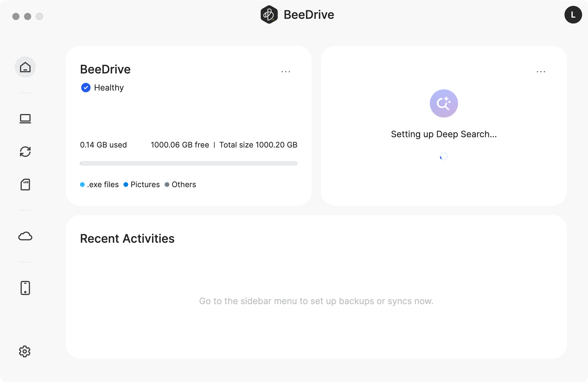This screenshot has height=382, width=588.
Task: Click the BeeDrive hexagon logo
Action: pyautogui.click(x=269, y=15)
